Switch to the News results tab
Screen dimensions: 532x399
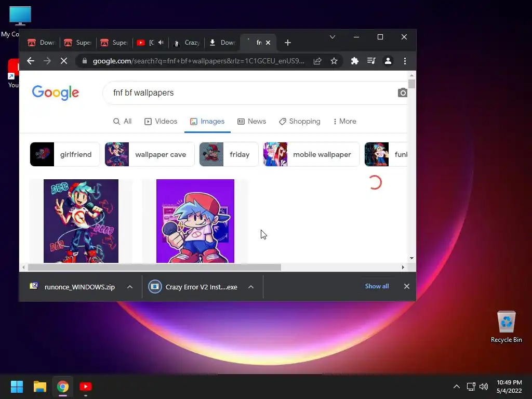[x=252, y=122]
